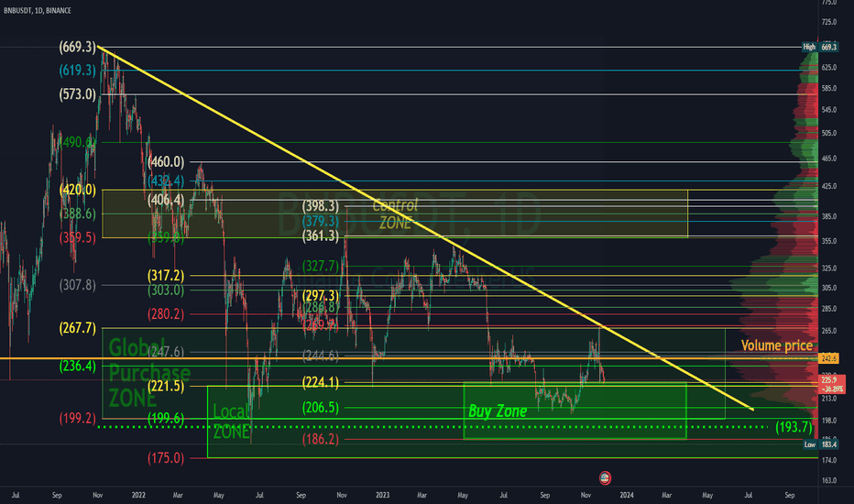
Task: Click the (317.2) yellow level label
Action: [x=166, y=276]
